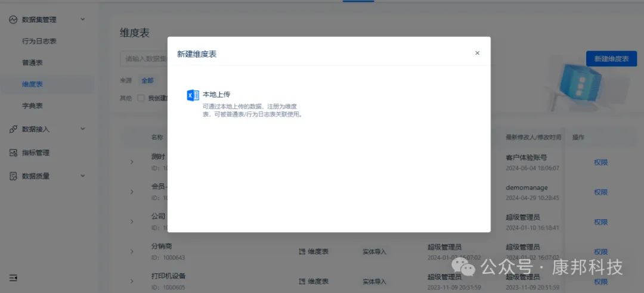This screenshot has width=644, height=293.
Task: Click the 指标管理 sidebar icon
Action: 13,153
